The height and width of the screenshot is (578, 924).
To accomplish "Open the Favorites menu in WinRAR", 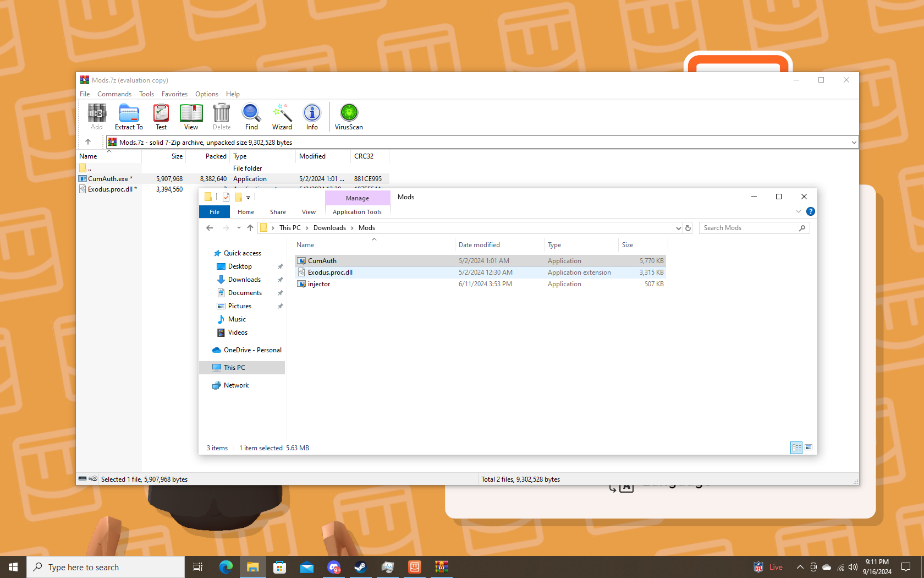I will click(x=174, y=94).
